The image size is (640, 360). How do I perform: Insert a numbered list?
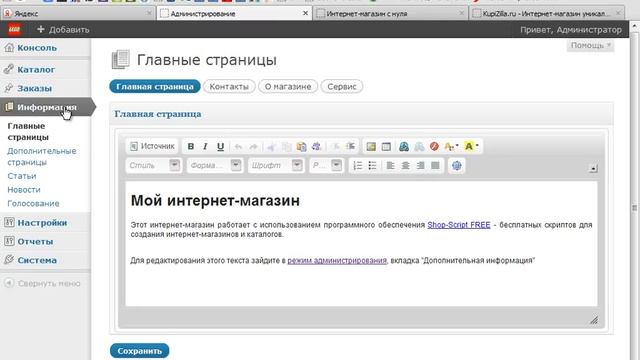point(358,165)
